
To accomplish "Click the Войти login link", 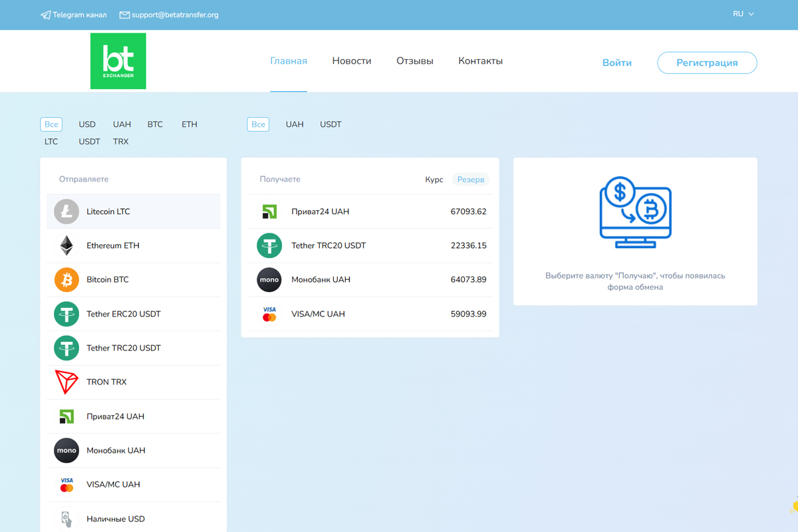I will click(x=616, y=63).
